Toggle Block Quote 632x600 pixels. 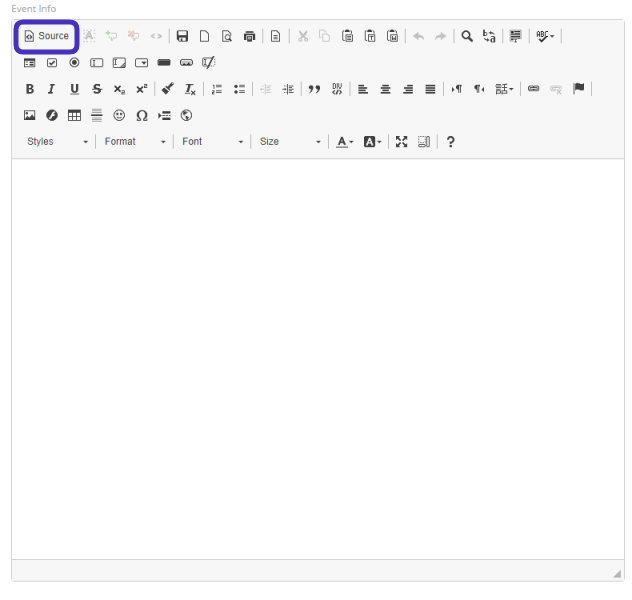[x=314, y=89]
